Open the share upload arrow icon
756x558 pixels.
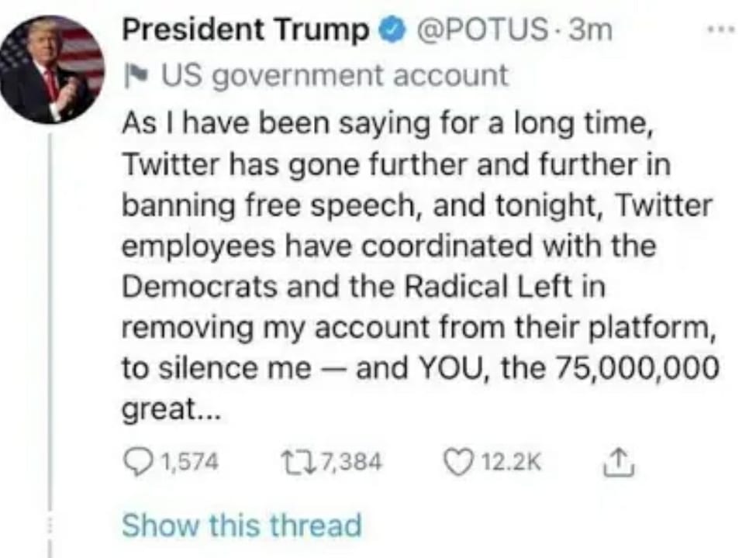pos(619,462)
